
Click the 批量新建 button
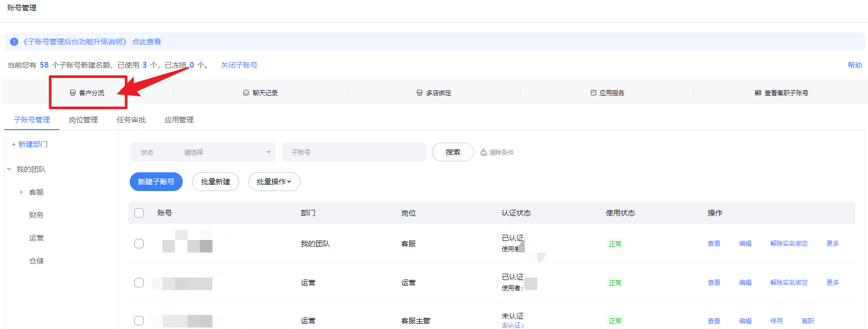(x=216, y=182)
